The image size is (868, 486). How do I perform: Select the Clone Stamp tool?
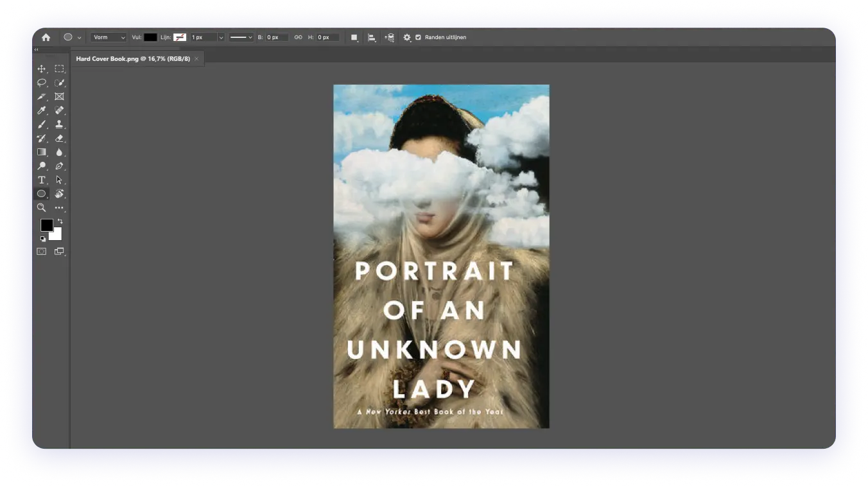pyautogui.click(x=59, y=125)
